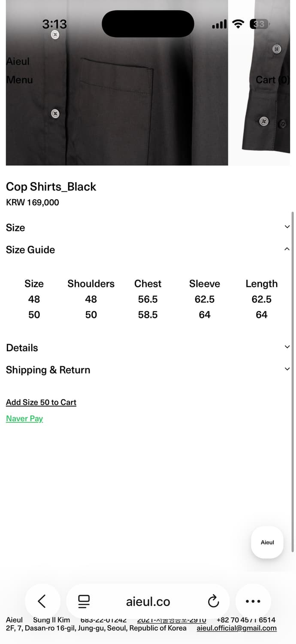Expand Shipping & Return section
296x644 pixels.
(287, 369)
